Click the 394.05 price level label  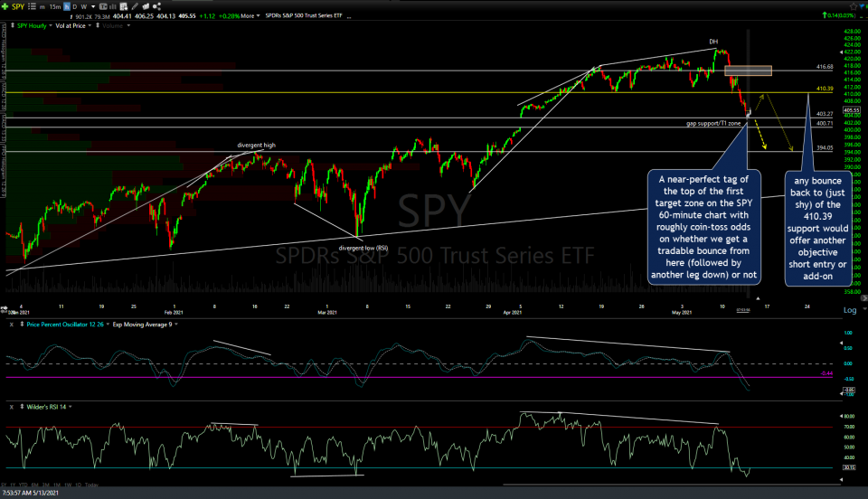point(825,148)
